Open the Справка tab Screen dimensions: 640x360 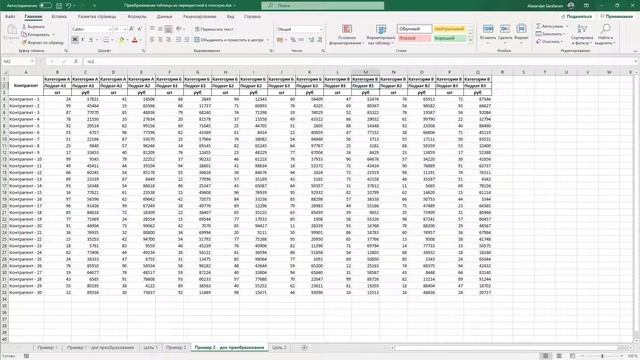[252, 16]
